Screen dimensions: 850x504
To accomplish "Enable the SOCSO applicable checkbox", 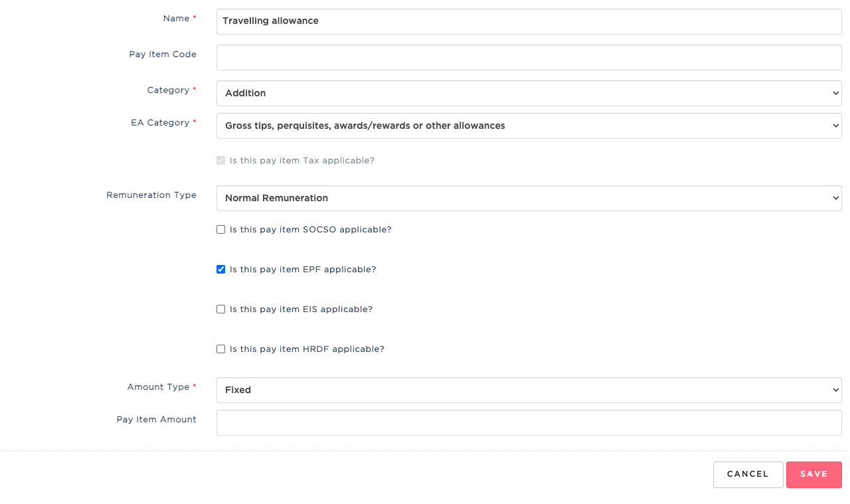I will (221, 230).
